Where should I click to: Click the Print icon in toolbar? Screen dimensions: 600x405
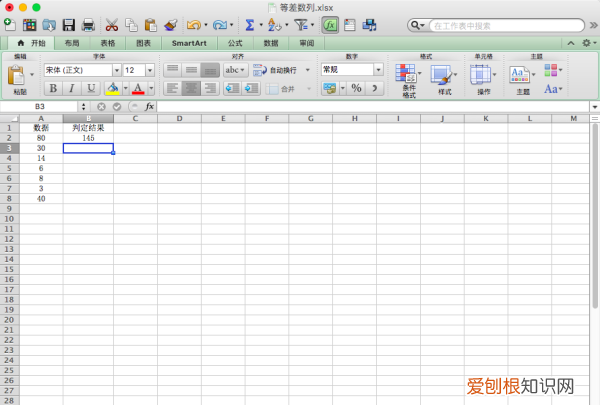tap(88, 24)
